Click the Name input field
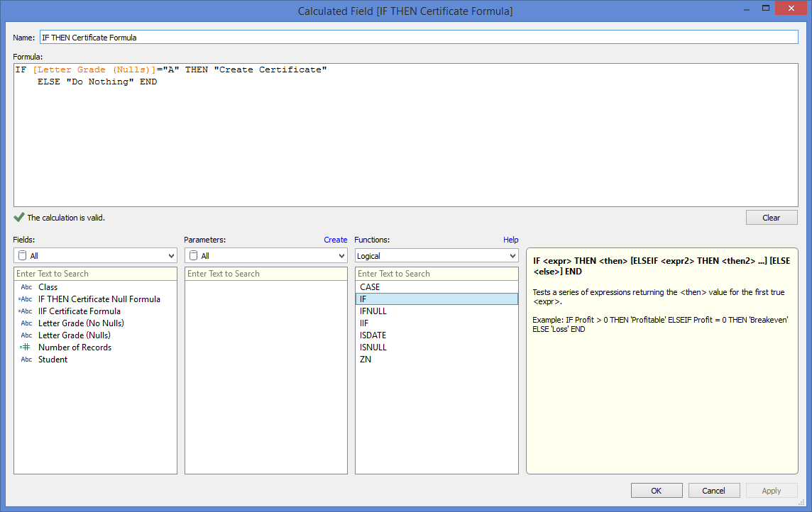Viewport: 812px width, 512px height. pos(419,37)
